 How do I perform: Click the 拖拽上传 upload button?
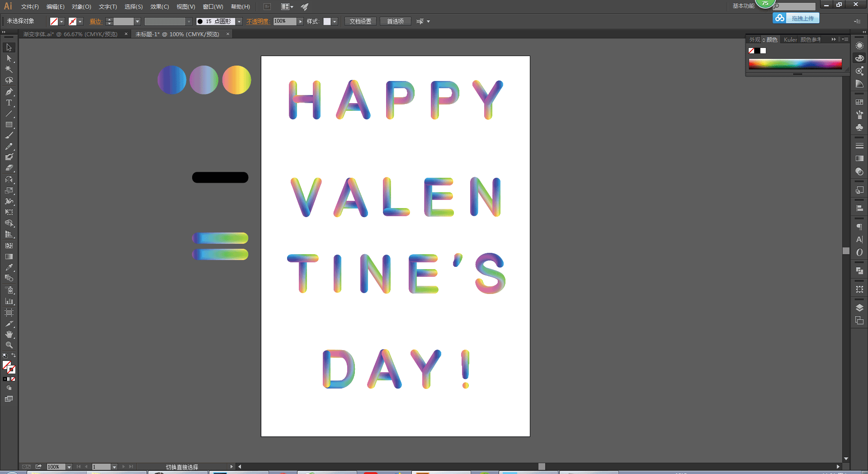[796, 18]
